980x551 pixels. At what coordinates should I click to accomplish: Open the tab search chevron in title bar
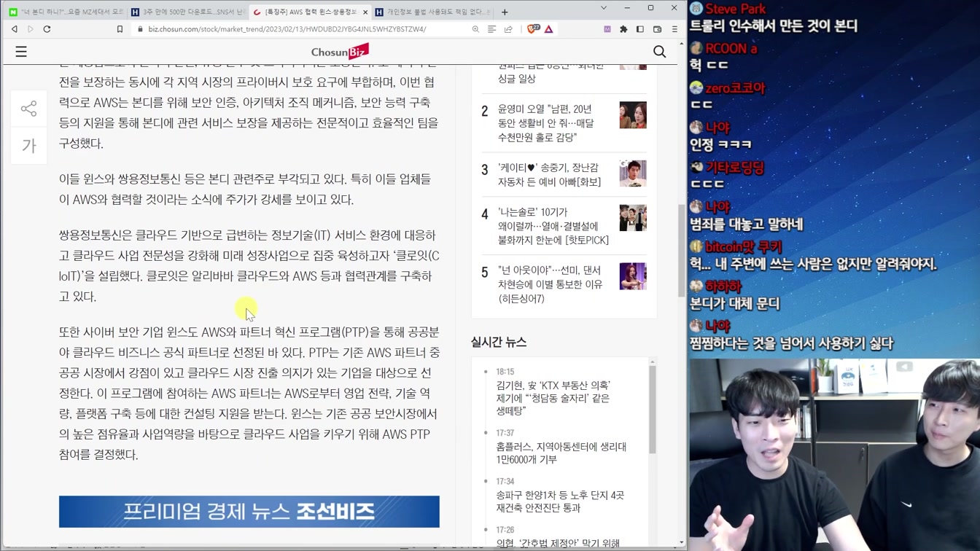[604, 8]
